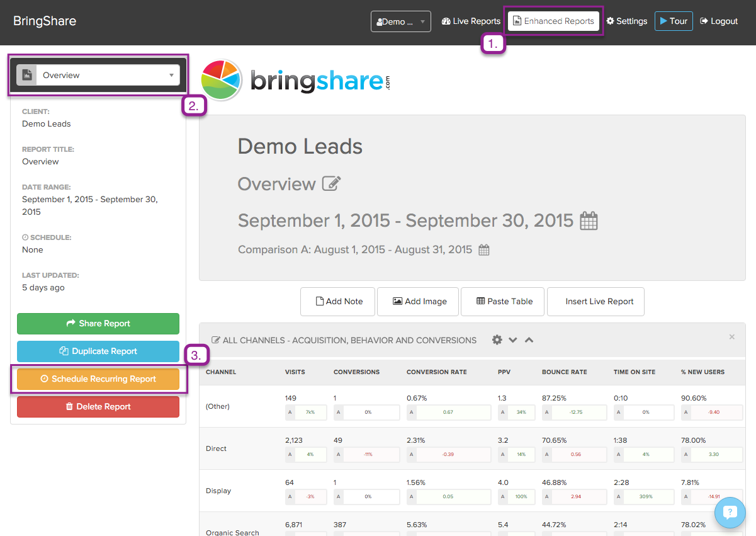Click the Visits column header
The width and height of the screenshot is (756, 536).
tap(295, 372)
